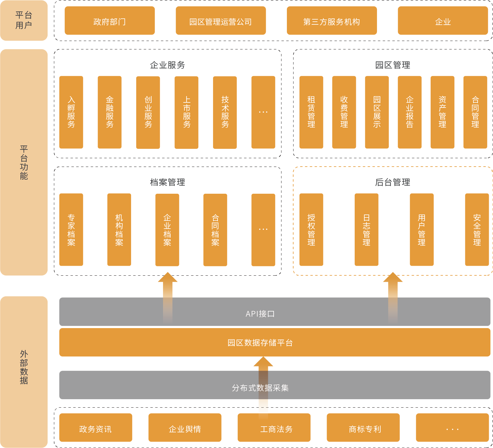Click the 工商法务 data source box

pyautogui.click(x=274, y=428)
